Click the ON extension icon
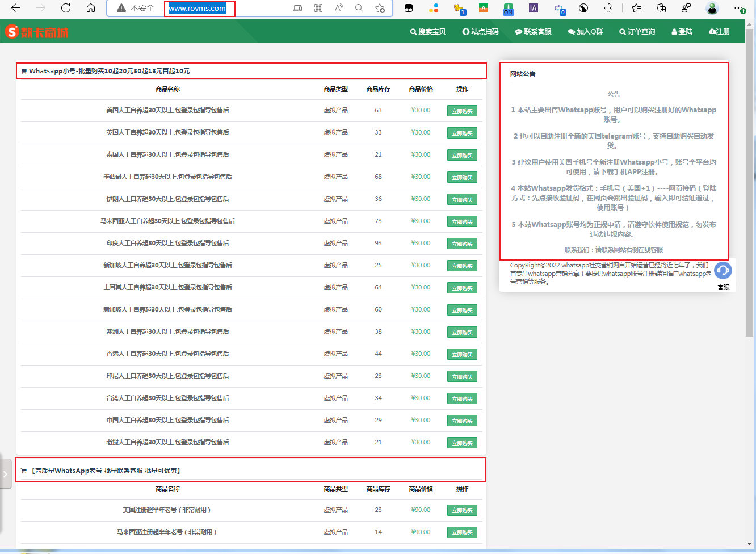756x554 pixels. 508,9
